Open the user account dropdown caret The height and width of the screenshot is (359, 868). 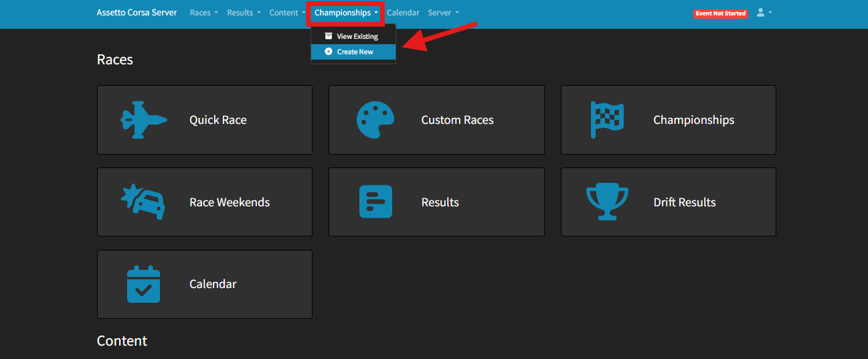(x=770, y=13)
